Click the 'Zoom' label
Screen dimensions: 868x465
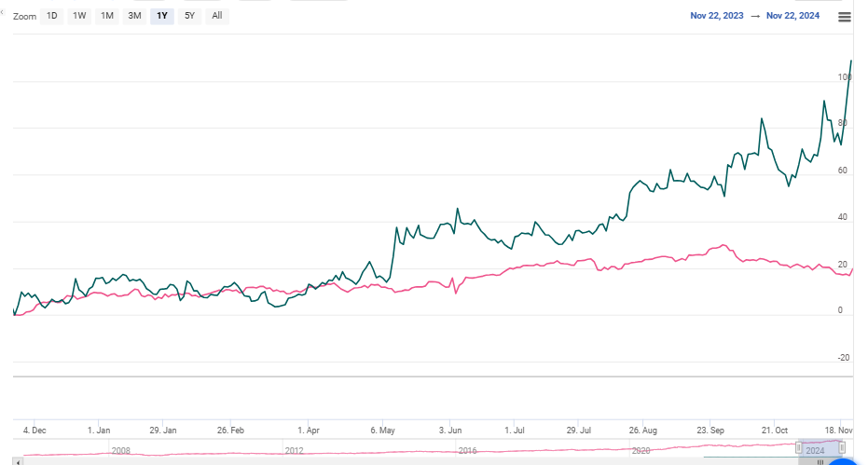24,17
